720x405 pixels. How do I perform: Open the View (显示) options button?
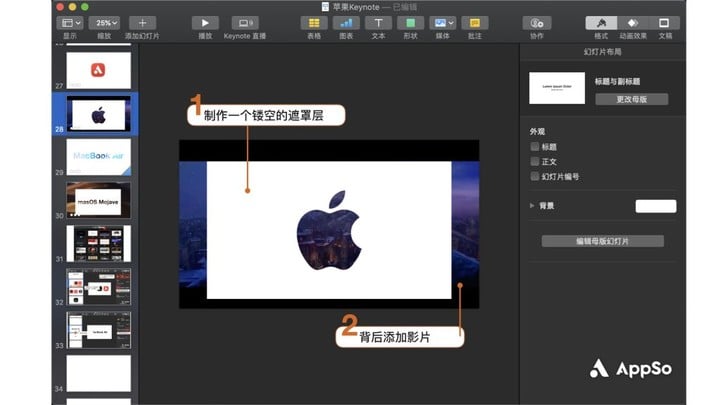point(70,23)
